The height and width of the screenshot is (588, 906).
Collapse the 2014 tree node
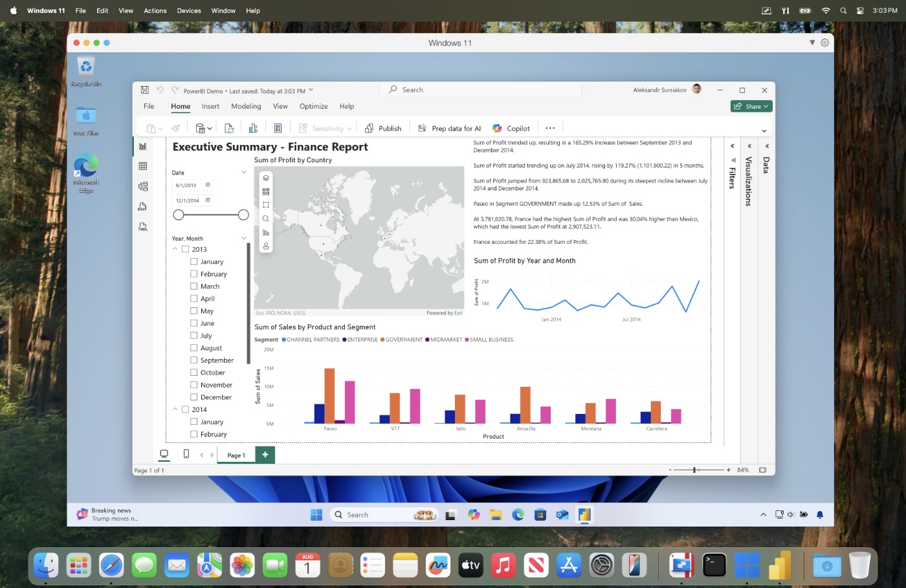point(175,409)
